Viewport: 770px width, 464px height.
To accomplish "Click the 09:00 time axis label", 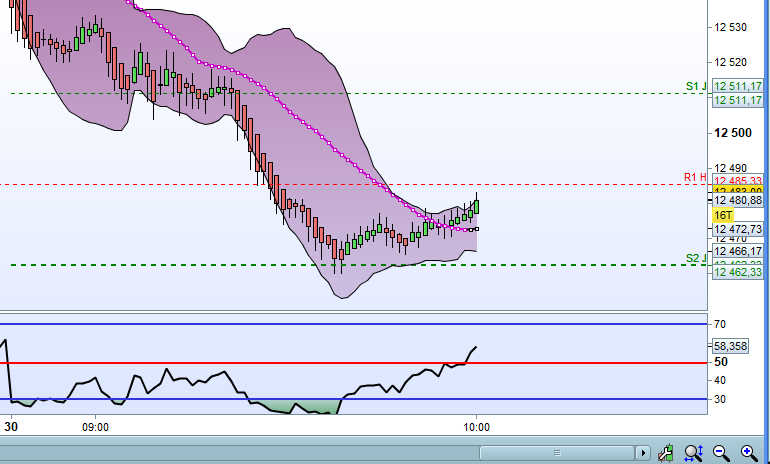I will tap(95, 427).
